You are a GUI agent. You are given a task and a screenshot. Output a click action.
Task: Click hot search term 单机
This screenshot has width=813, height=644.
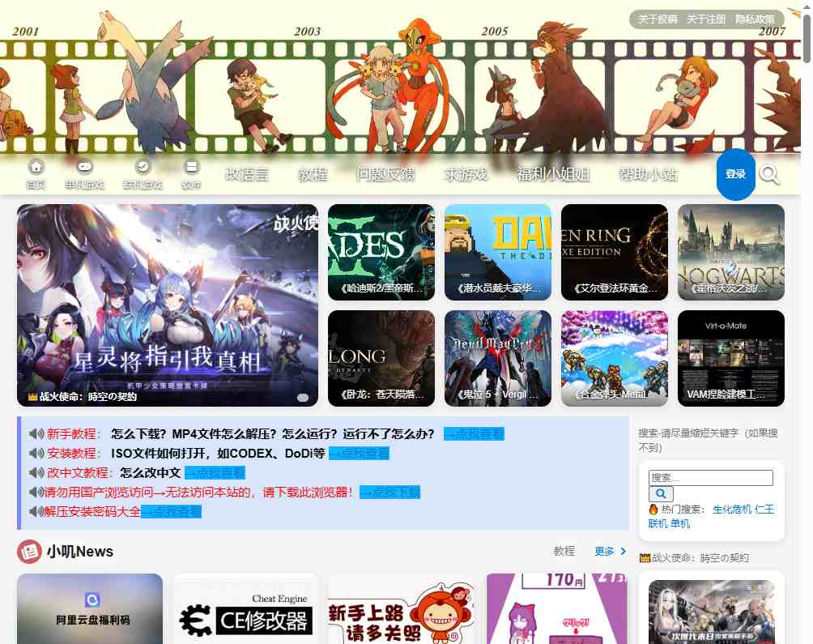[680, 523]
